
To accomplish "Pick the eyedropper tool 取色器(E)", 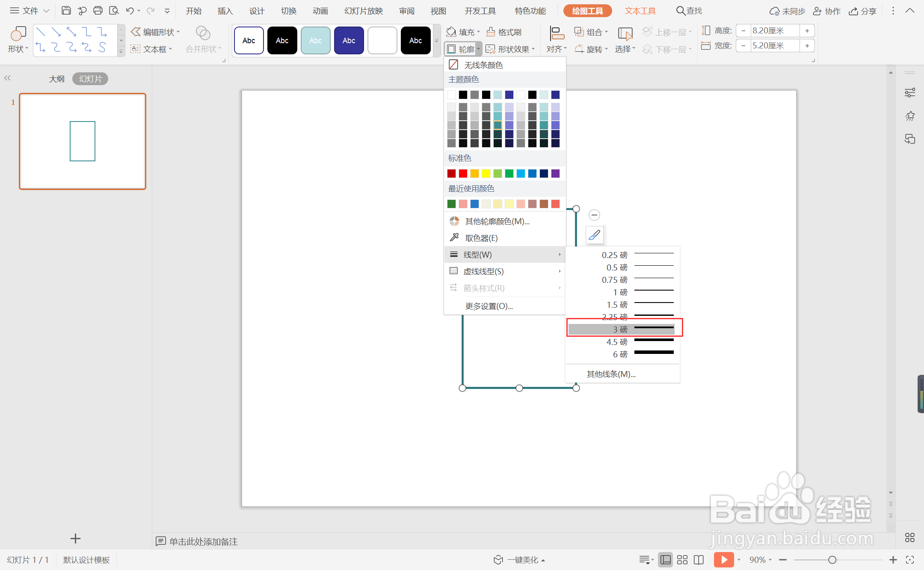I will 481,238.
